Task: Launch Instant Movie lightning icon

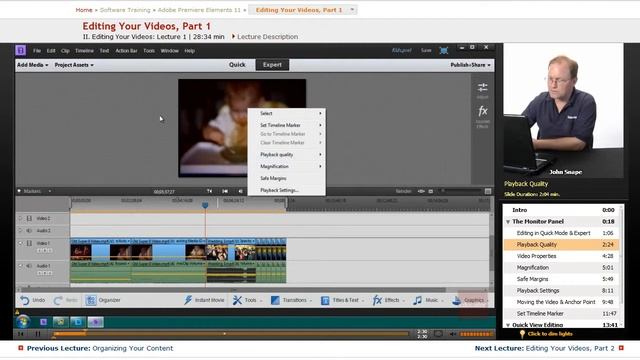Action: (188, 300)
